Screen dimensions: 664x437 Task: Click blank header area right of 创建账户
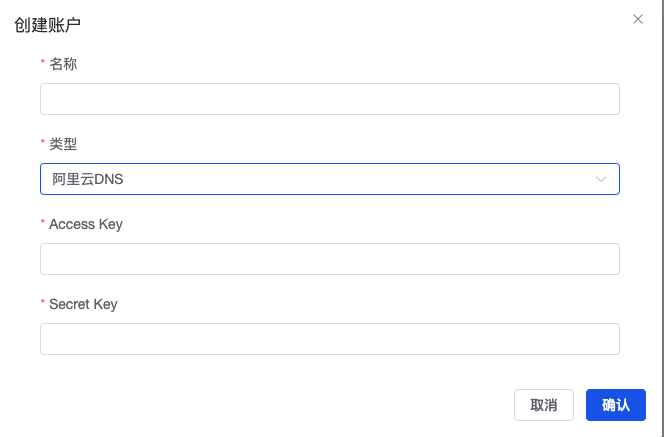[350, 23]
